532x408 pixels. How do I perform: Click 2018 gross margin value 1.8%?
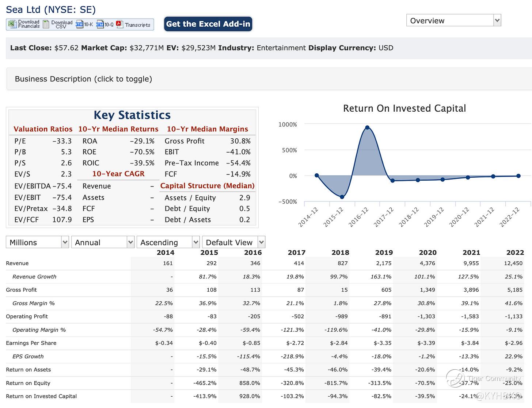point(341,303)
